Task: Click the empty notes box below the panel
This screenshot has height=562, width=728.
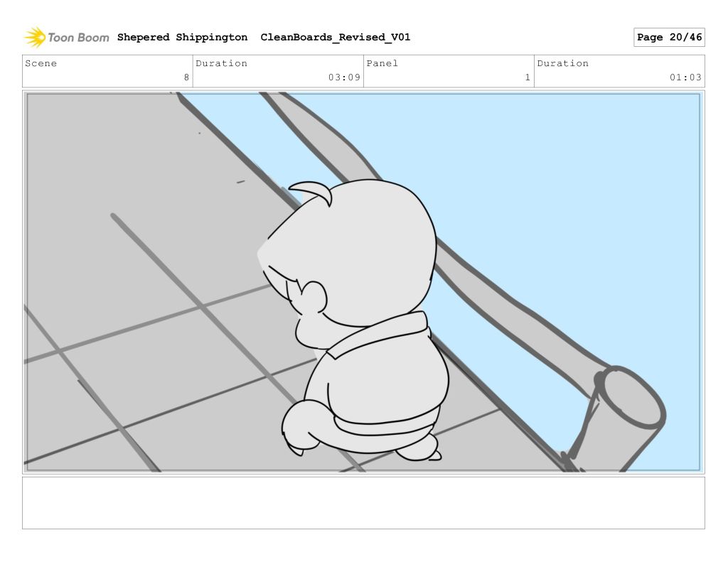Action: (x=363, y=502)
